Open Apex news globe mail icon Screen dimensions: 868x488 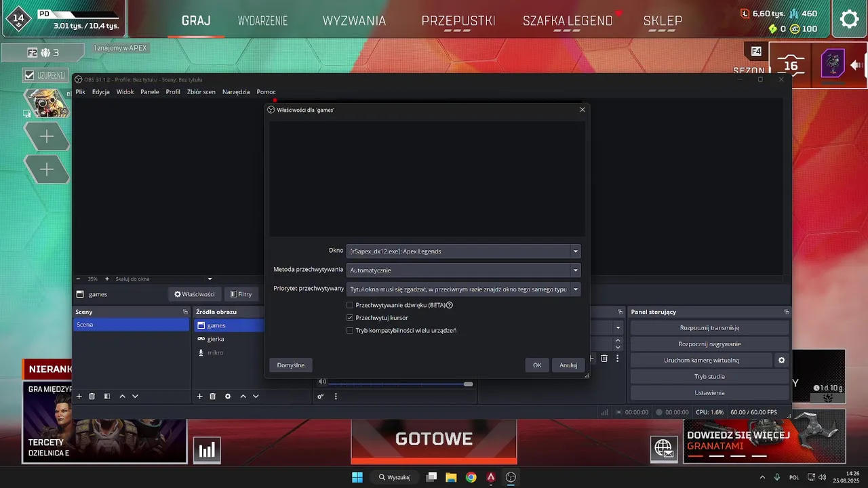663,448
